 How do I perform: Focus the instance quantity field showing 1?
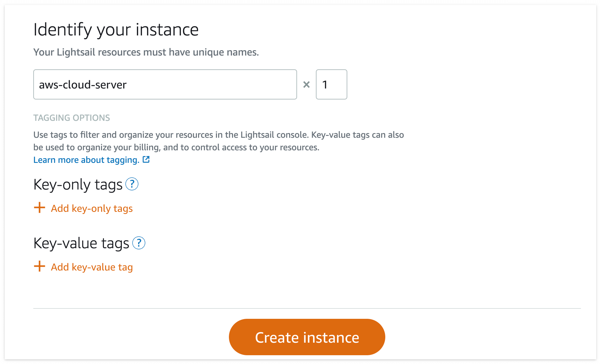coord(331,84)
